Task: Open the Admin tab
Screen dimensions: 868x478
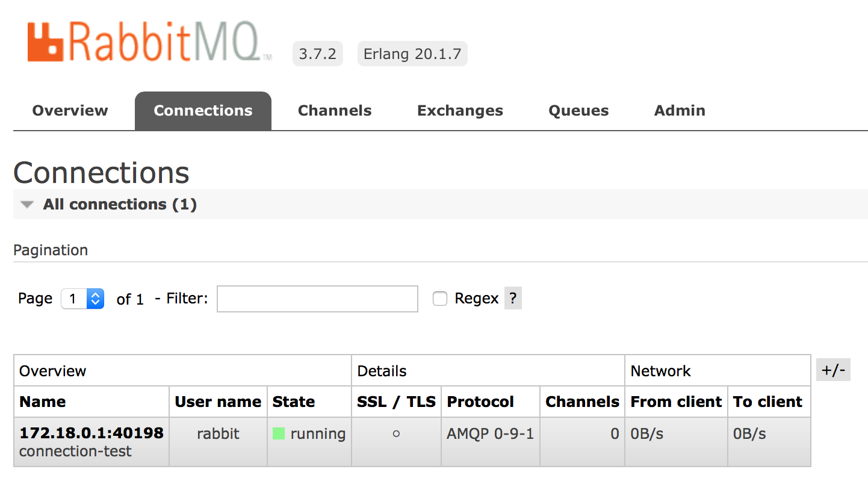Action: point(680,111)
